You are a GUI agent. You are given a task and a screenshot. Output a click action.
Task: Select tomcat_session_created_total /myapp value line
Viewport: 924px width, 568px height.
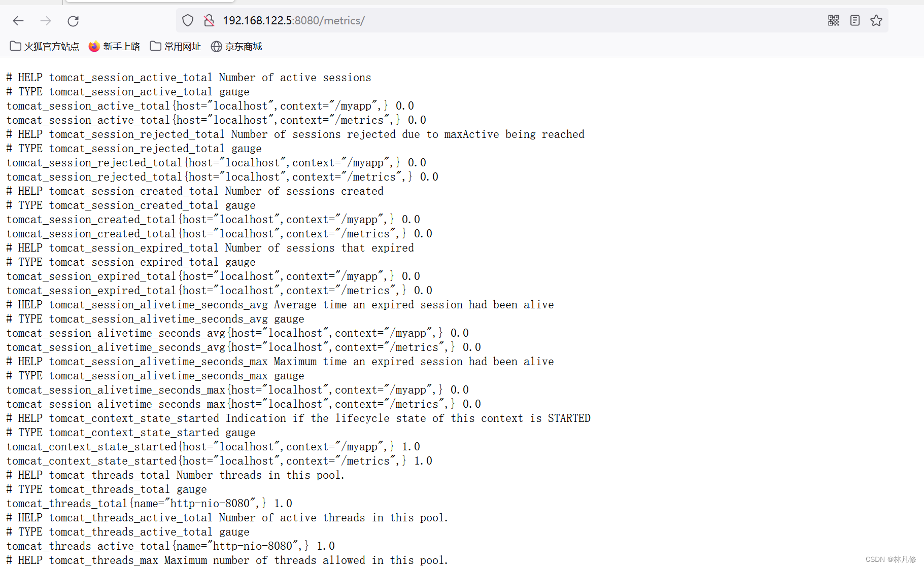point(213,220)
